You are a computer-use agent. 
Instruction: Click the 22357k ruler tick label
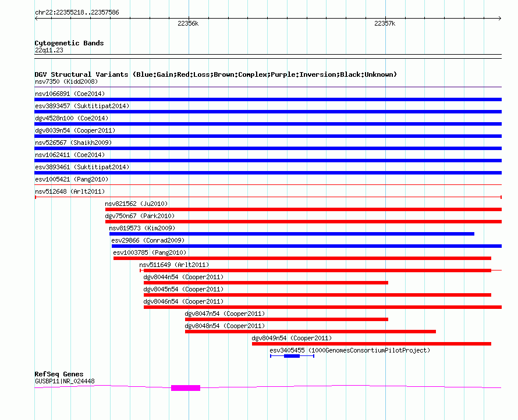point(385,23)
